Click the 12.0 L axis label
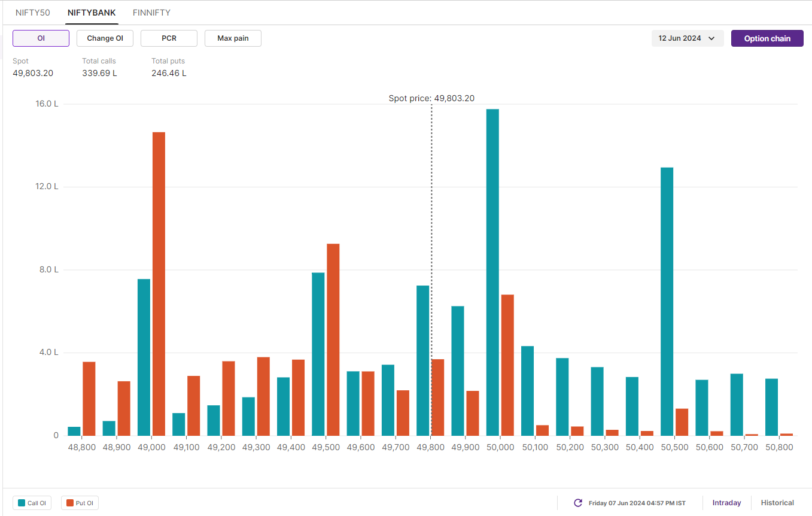Screen dimensions: 812x516 47,186
